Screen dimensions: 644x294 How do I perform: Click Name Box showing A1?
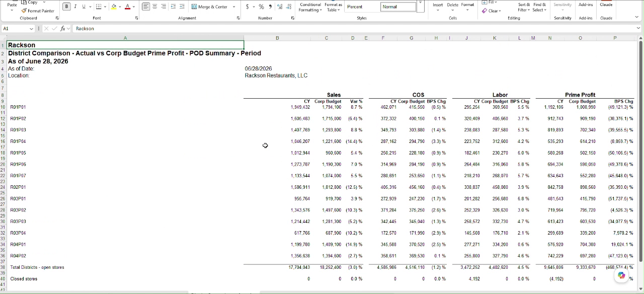point(16,29)
